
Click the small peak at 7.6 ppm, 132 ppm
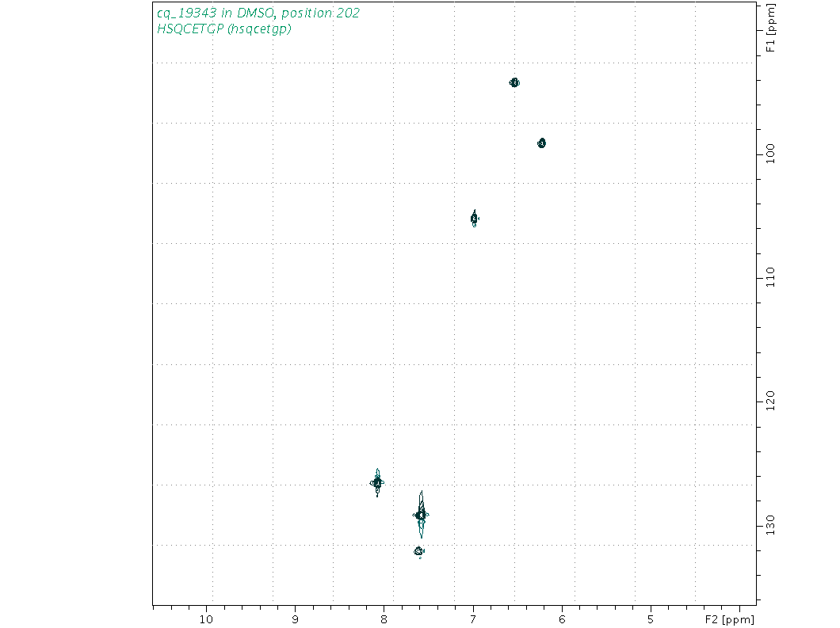pyautogui.click(x=419, y=551)
